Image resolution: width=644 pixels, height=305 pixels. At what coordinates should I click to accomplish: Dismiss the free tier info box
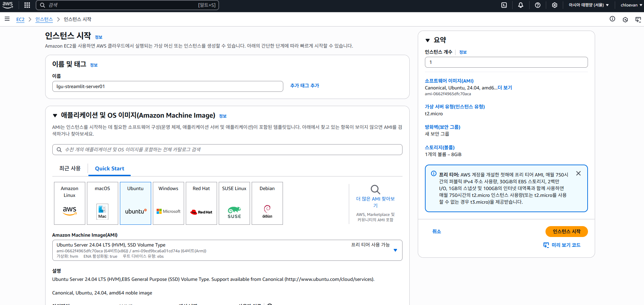click(578, 173)
